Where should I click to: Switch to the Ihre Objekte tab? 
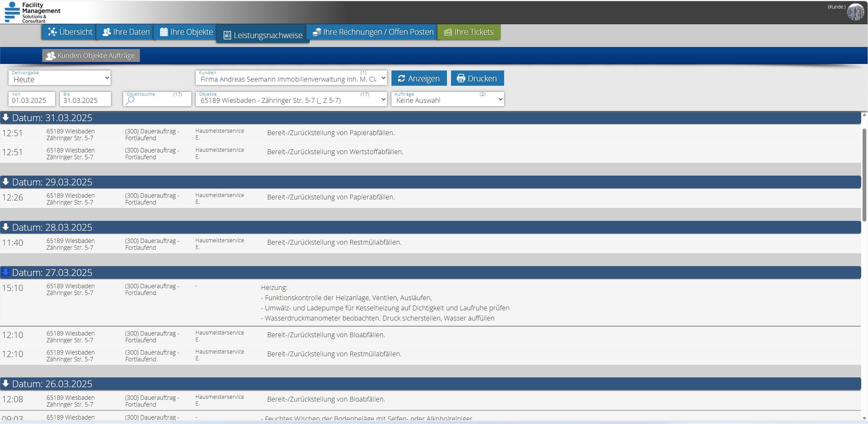click(x=185, y=32)
